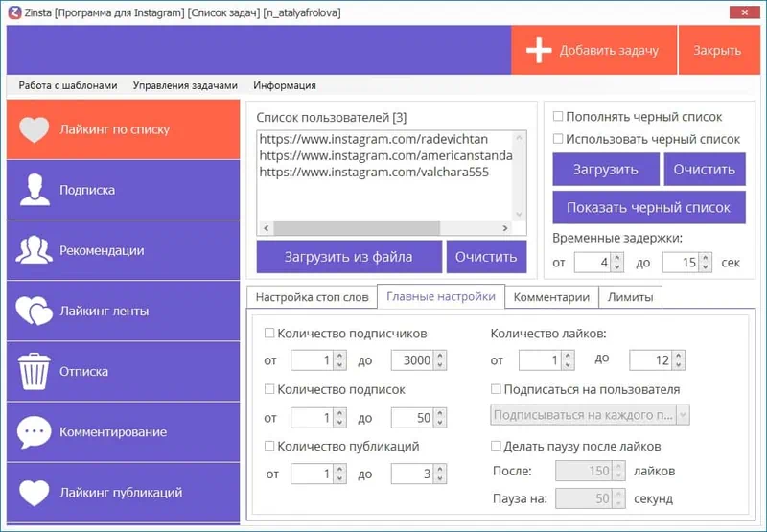767x532 pixels.
Task: Click the plus icon on Добавить задачу
Action: [539, 51]
